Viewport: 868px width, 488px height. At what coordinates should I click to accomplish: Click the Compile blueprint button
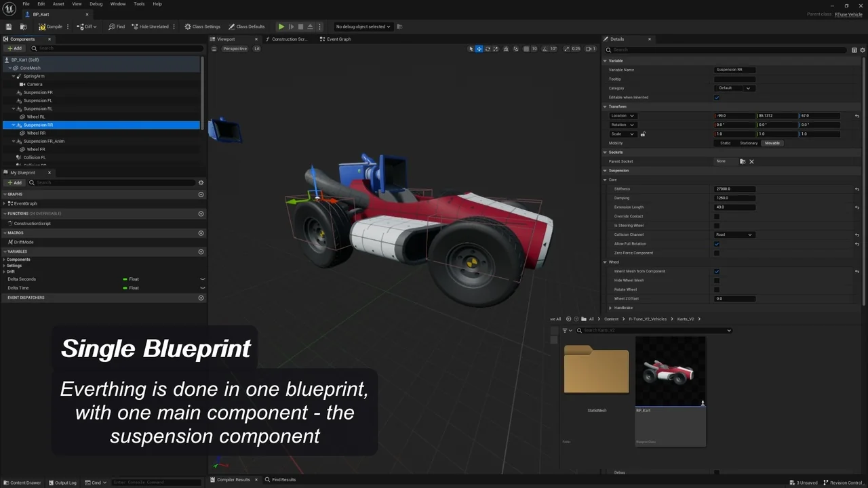[x=51, y=26]
